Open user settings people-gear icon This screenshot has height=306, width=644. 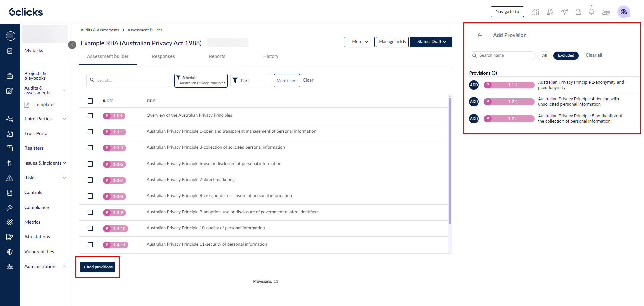[606, 12]
